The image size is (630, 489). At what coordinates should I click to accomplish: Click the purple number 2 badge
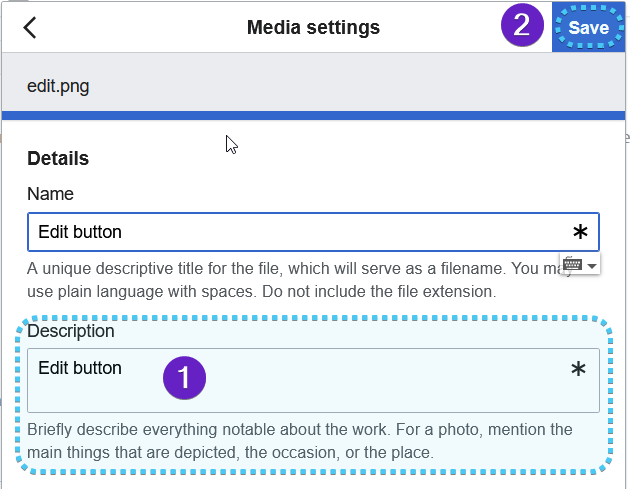tap(522, 25)
